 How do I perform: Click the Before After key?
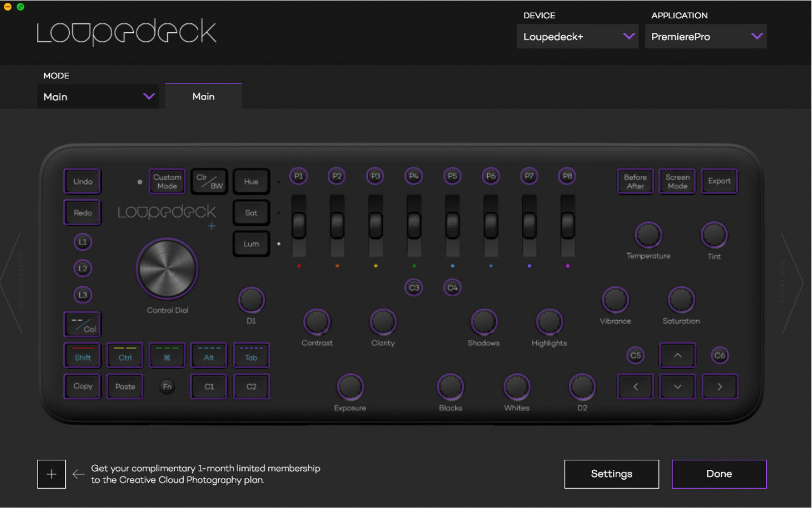tap(635, 182)
